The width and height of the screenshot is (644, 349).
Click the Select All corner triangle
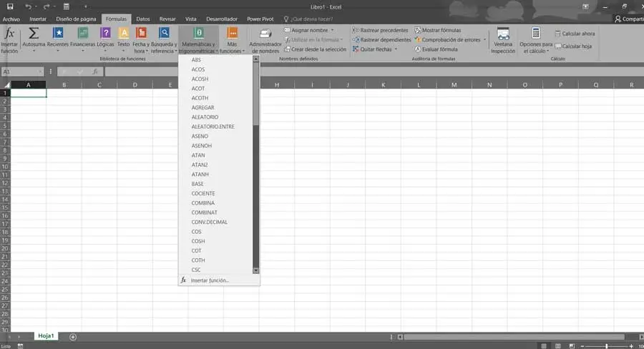(x=6, y=84)
